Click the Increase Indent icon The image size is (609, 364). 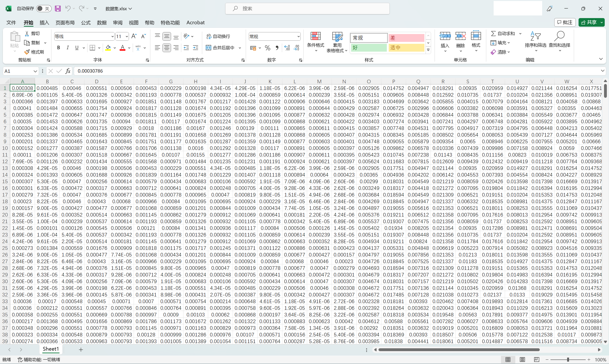pos(196,48)
